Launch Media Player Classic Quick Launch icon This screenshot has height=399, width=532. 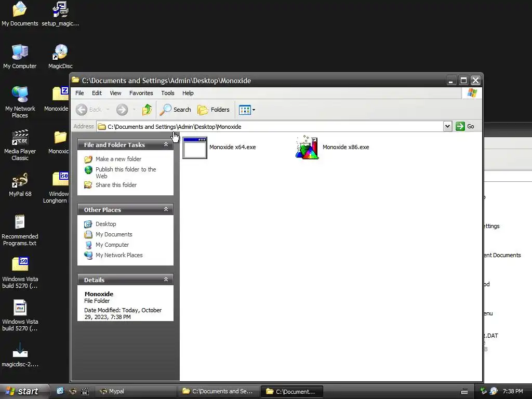(x=85, y=391)
